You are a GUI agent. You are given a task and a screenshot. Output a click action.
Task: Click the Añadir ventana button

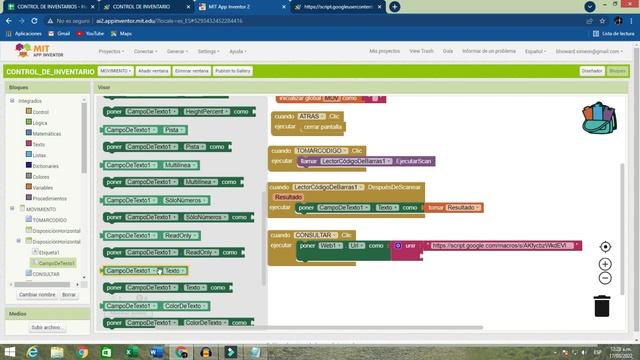click(153, 71)
